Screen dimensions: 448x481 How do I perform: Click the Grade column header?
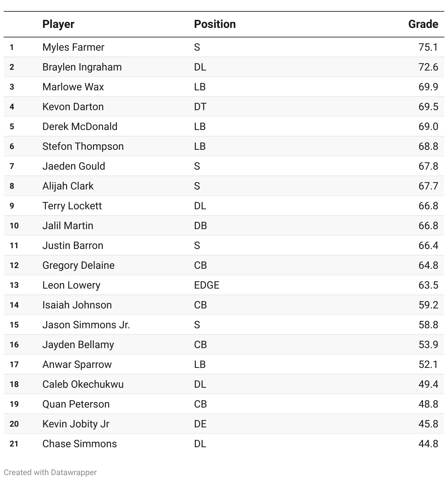(423, 24)
